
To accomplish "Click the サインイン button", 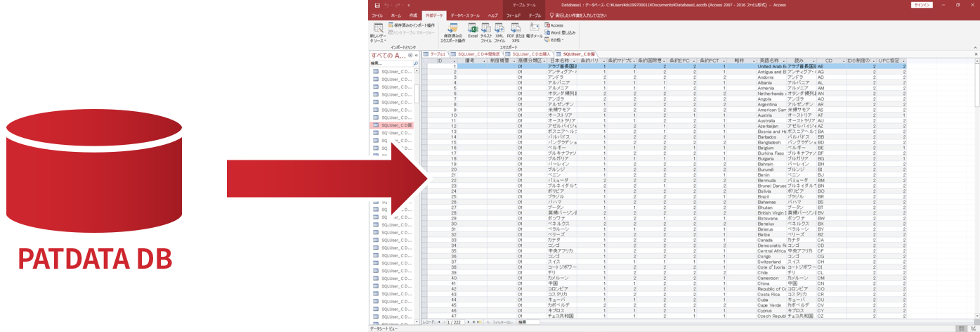I will pos(921,5).
